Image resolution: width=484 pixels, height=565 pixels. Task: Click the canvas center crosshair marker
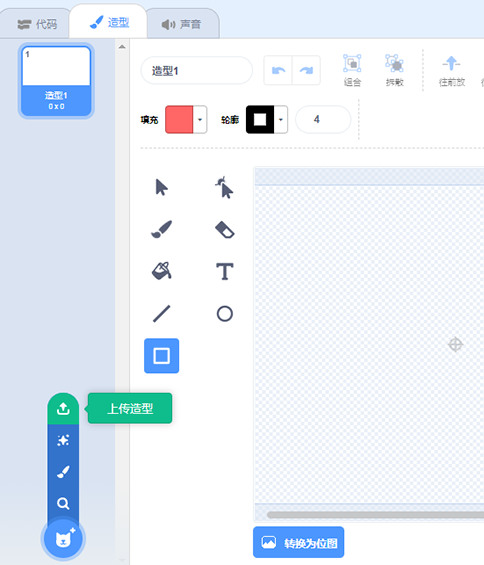click(455, 344)
